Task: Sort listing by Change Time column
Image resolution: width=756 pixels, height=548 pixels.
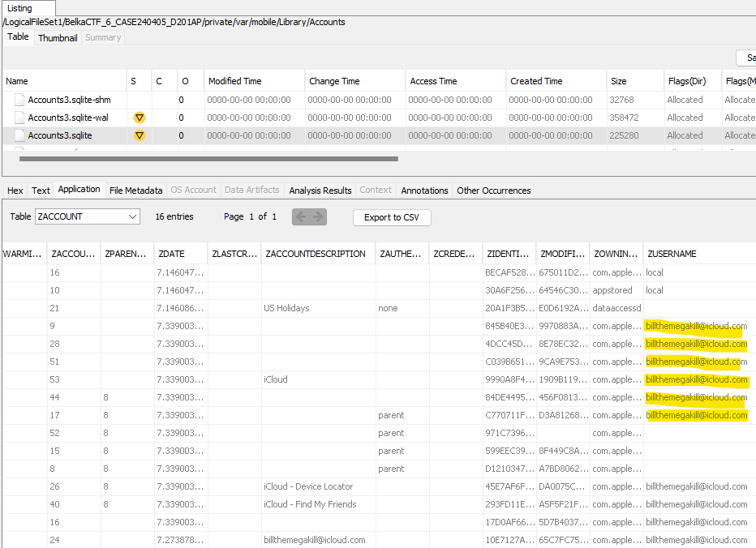Action: tap(354, 81)
